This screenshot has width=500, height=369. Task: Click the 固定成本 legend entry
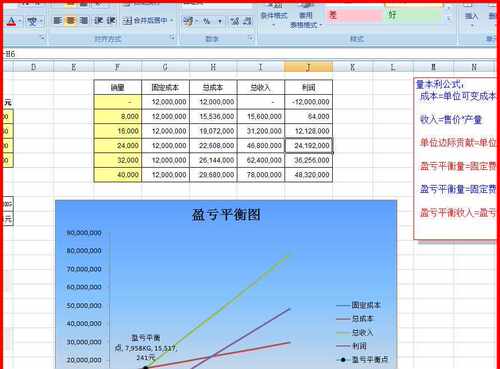(x=358, y=305)
